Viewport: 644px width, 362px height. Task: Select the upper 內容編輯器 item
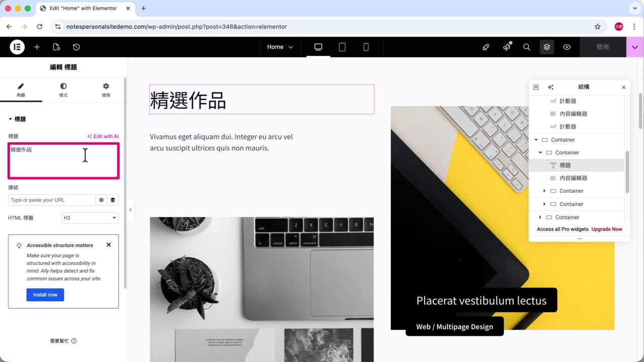[573, 114]
